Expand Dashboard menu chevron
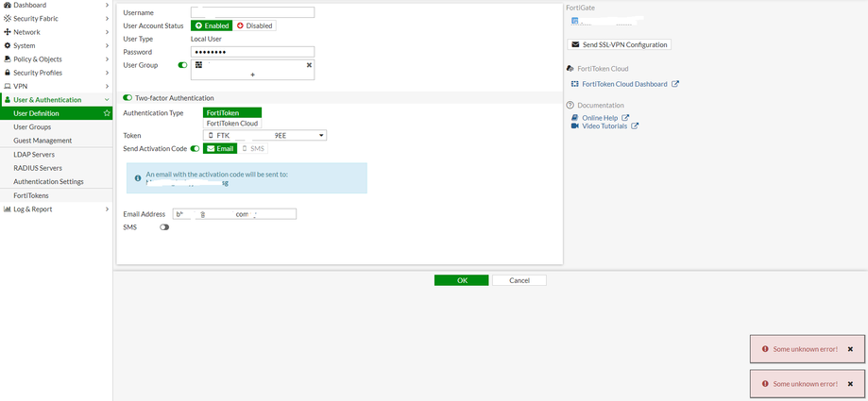Viewport: 868px width, 401px height. pos(107,5)
